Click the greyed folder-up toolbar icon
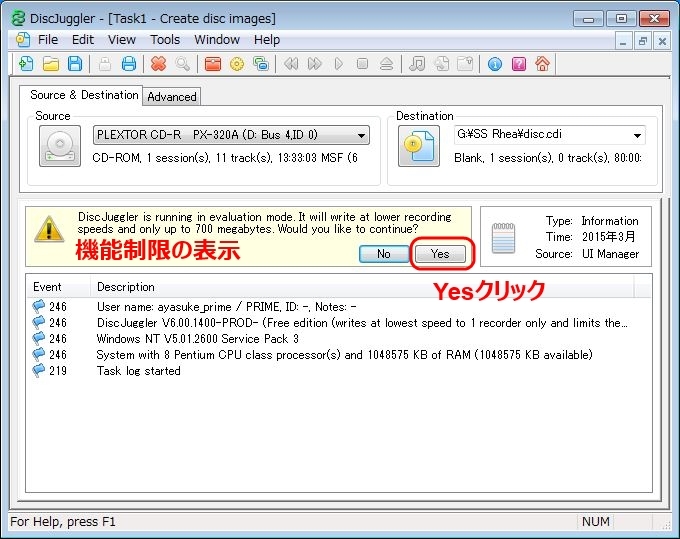680x539 pixels. coord(465,64)
